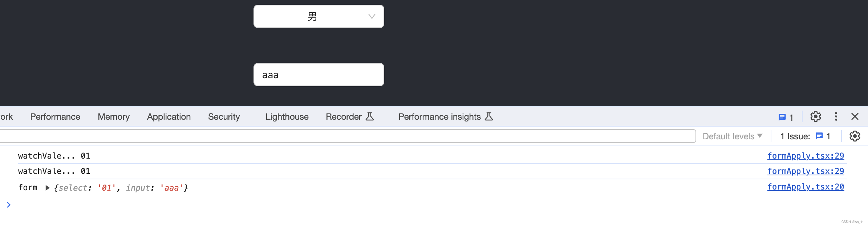Open the three-dot DevTools menu
Viewport: 868px width, 227px height.
point(836,116)
